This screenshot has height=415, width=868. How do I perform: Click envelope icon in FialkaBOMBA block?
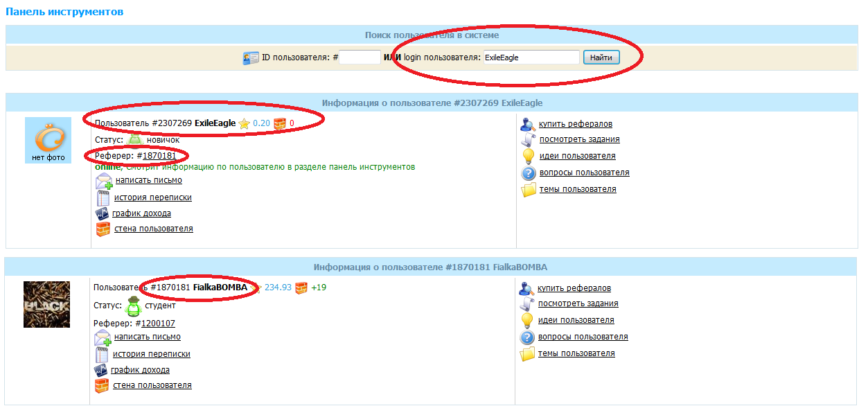point(103,338)
